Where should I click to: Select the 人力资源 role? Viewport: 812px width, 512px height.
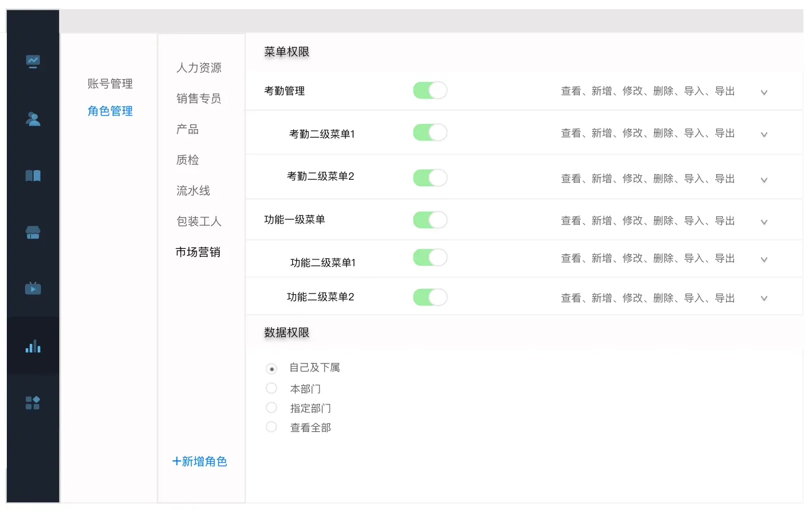click(x=199, y=68)
